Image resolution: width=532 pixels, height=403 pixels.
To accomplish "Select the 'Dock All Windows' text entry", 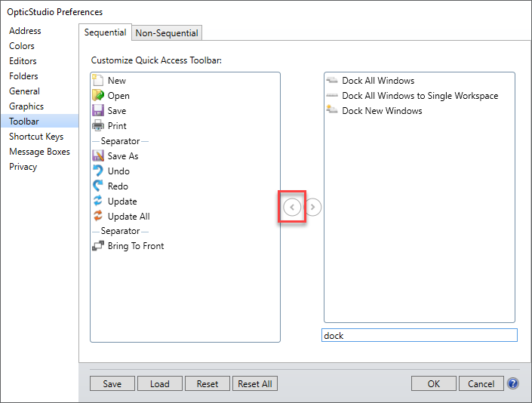I will [x=378, y=81].
